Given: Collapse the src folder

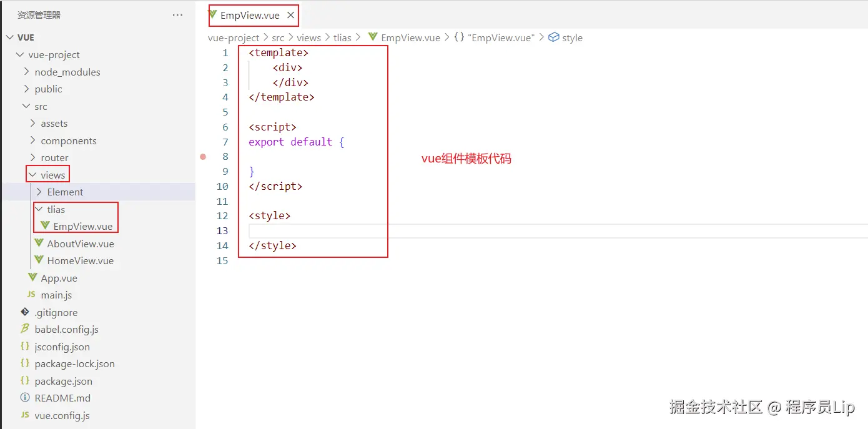Looking at the screenshot, I should 27,106.
